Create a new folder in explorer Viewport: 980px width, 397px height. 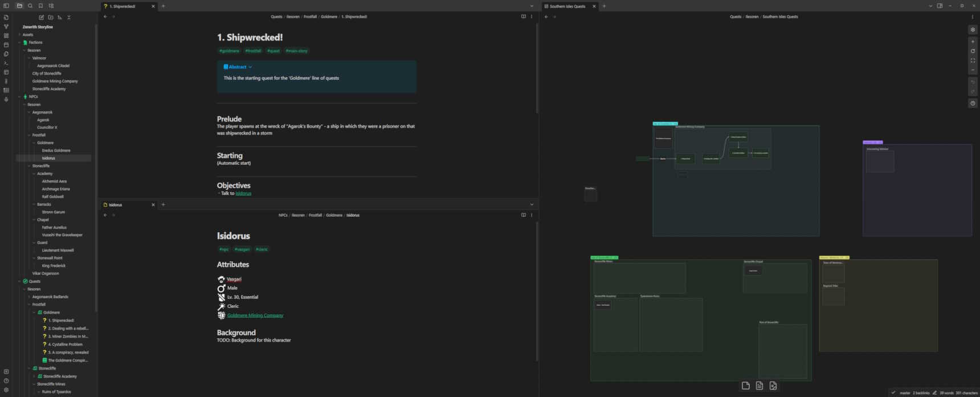click(51, 18)
